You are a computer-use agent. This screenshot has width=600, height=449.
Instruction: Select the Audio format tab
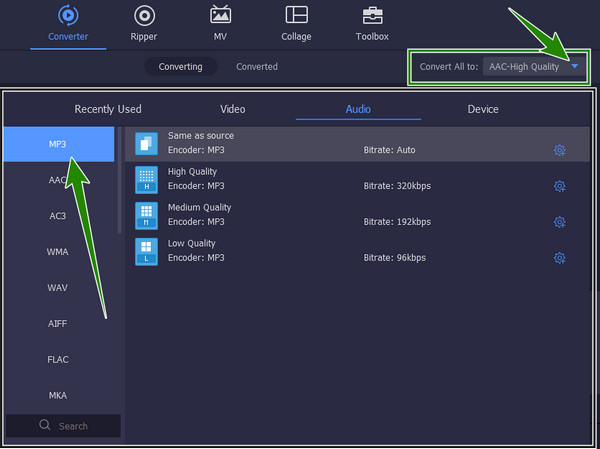click(x=358, y=109)
